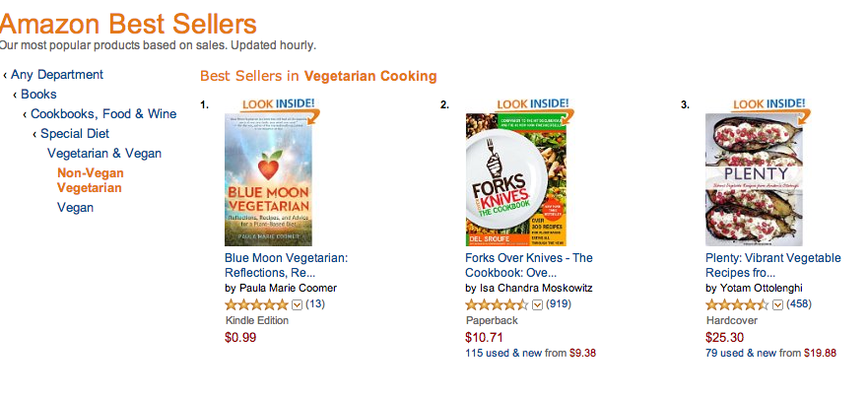Go back to Any Department
Image resolution: width=868 pixels, height=398 pixels.
pyautogui.click(x=56, y=74)
